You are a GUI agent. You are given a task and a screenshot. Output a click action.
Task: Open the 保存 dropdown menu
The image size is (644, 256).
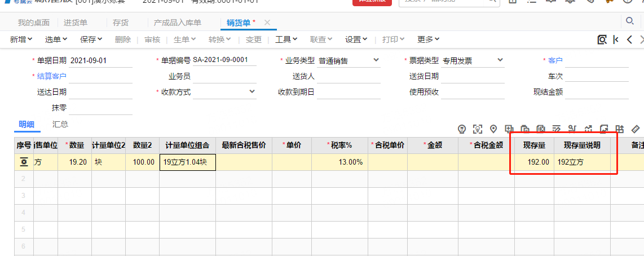click(x=91, y=39)
